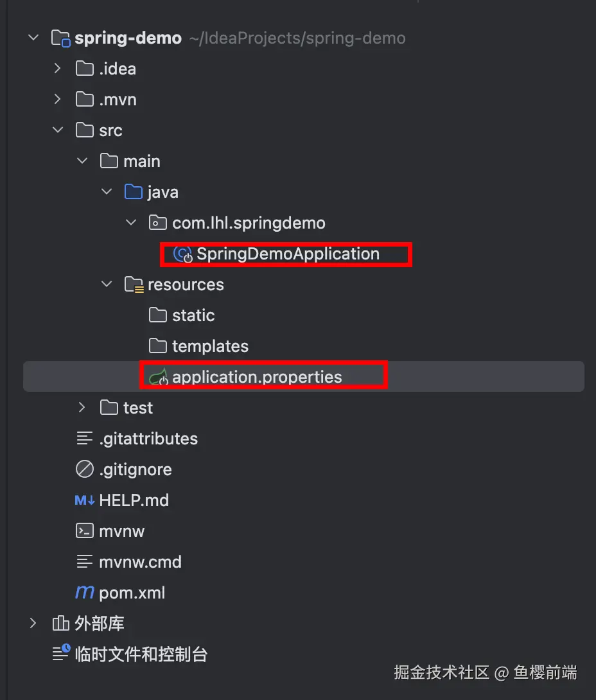Expand the .idea folder
596x700 pixels.
point(58,68)
